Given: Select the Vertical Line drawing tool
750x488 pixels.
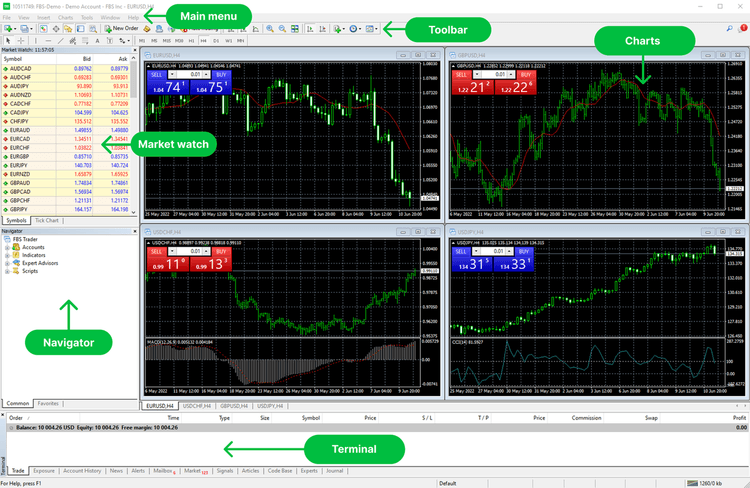Looking at the screenshot, I should [36, 41].
